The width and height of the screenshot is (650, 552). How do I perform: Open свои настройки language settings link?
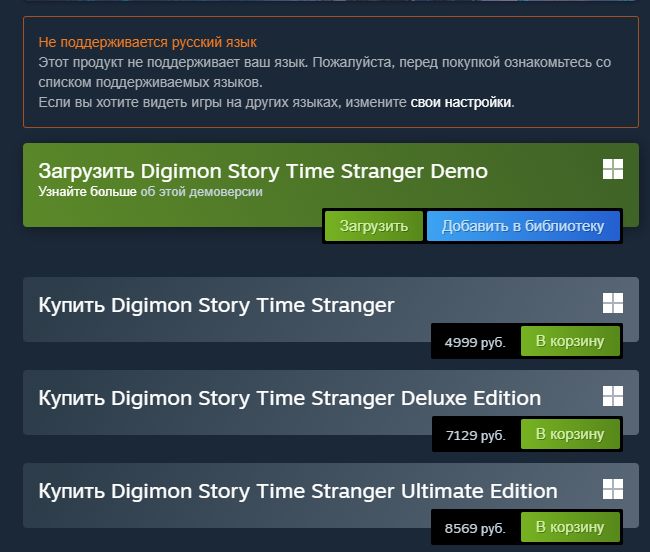click(x=461, y=102)
